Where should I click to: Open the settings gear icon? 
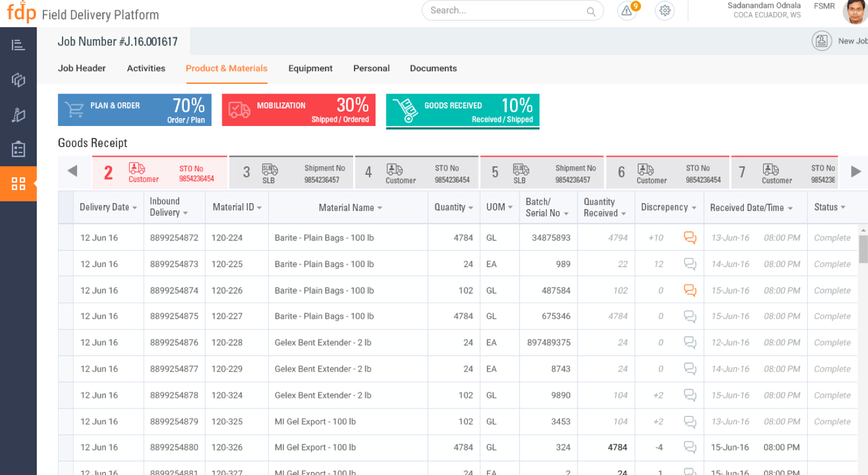click(x=665, y=11)
